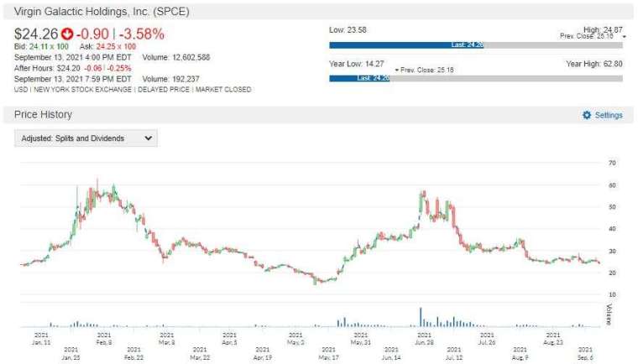Click Year Low: 14.27 label

357,64
